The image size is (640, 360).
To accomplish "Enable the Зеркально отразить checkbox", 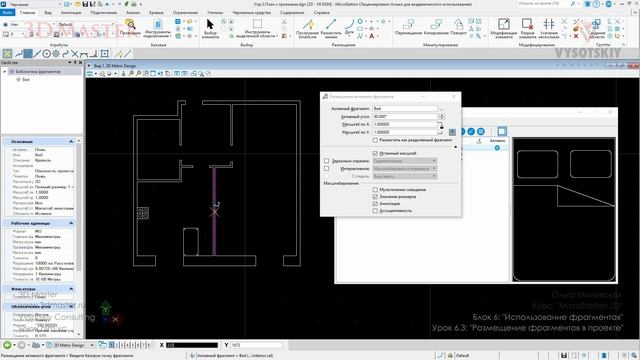I will pyautogui.click(x=327, y=161).
